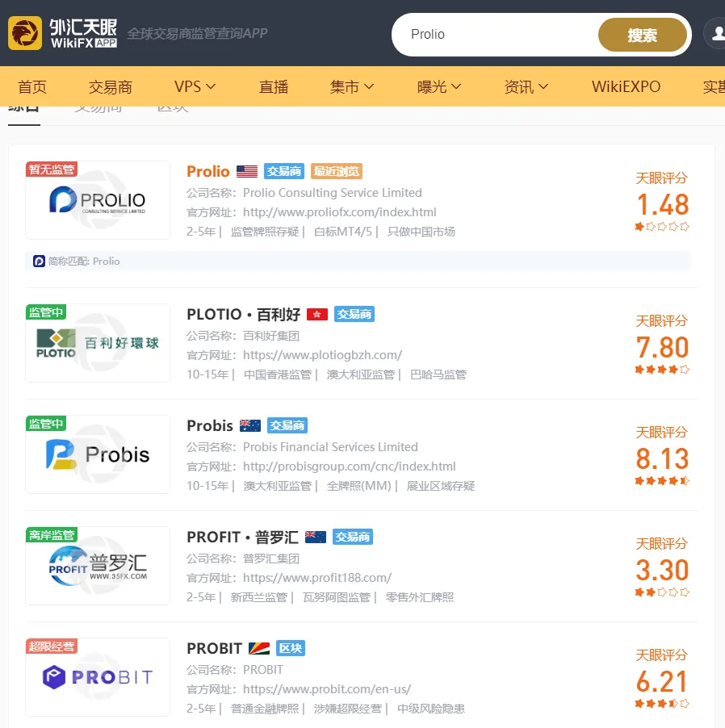
Task: Click the 交易商 tag next to Probis
Action: 287,425
